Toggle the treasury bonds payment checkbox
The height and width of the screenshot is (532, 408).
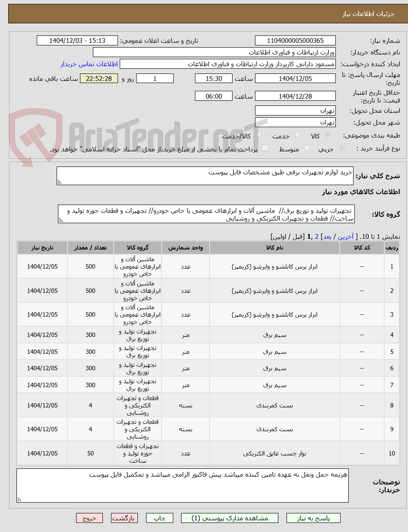click(265, 148)
